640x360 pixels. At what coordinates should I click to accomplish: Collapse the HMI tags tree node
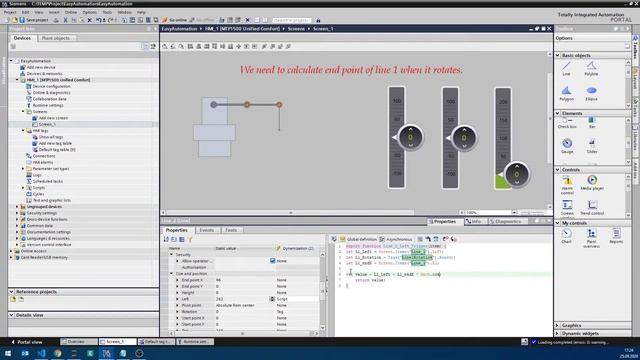(x=23, y=131)
